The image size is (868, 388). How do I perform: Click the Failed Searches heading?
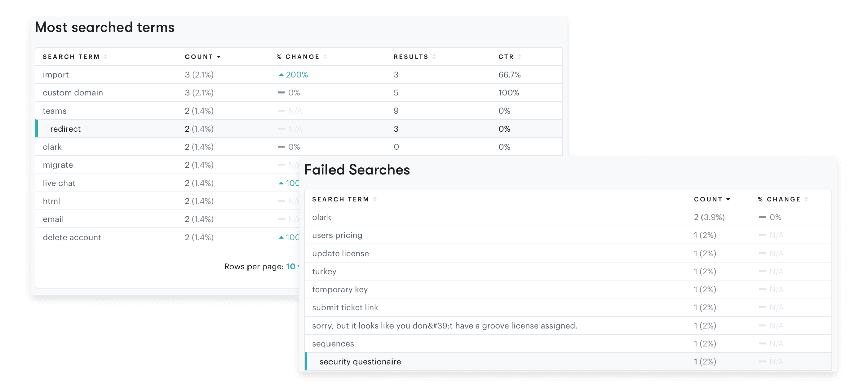[x=357, y=170]
